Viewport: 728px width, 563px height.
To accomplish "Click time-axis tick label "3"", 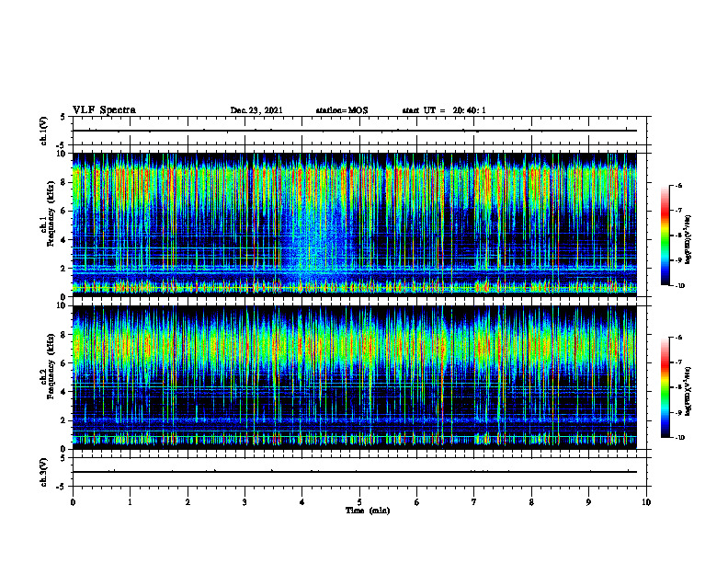I will click(245, 502).
